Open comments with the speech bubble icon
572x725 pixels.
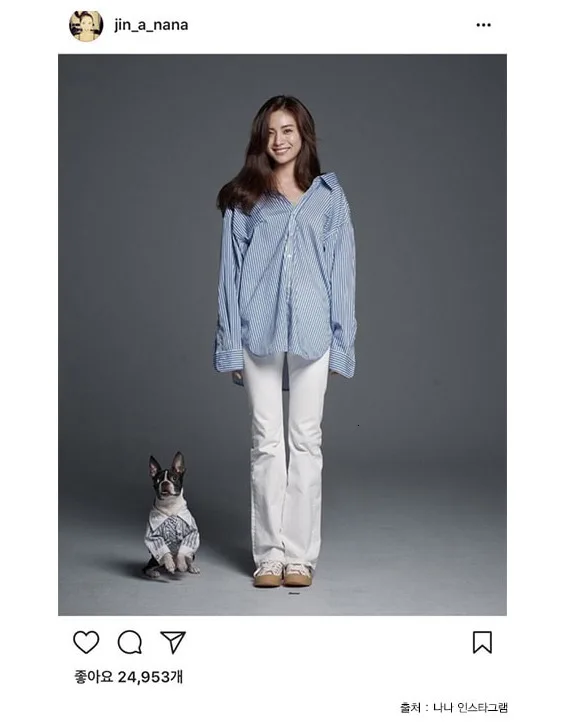point(129,642)
